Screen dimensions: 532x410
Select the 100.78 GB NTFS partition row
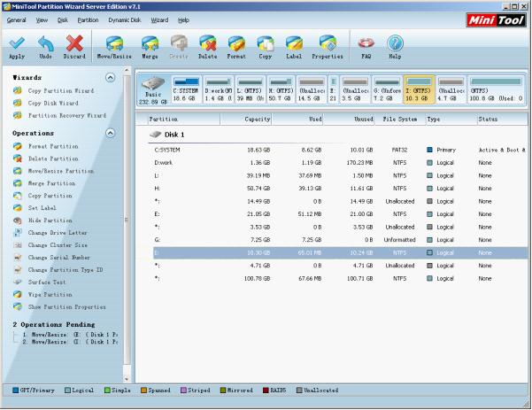[340, 279]
